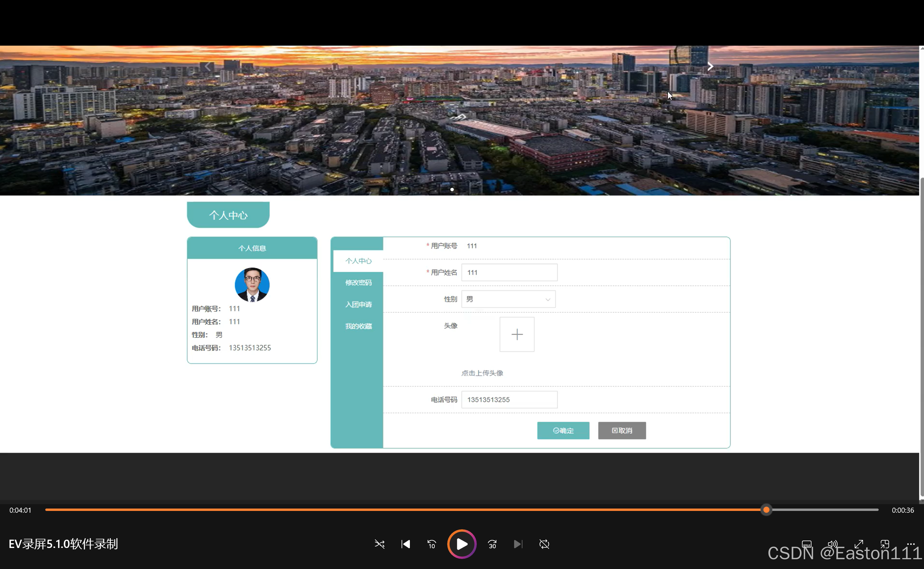This screenshot has height=569, width=924.
Task: Open the subtitles captions icon
Action: click(806, 544)
